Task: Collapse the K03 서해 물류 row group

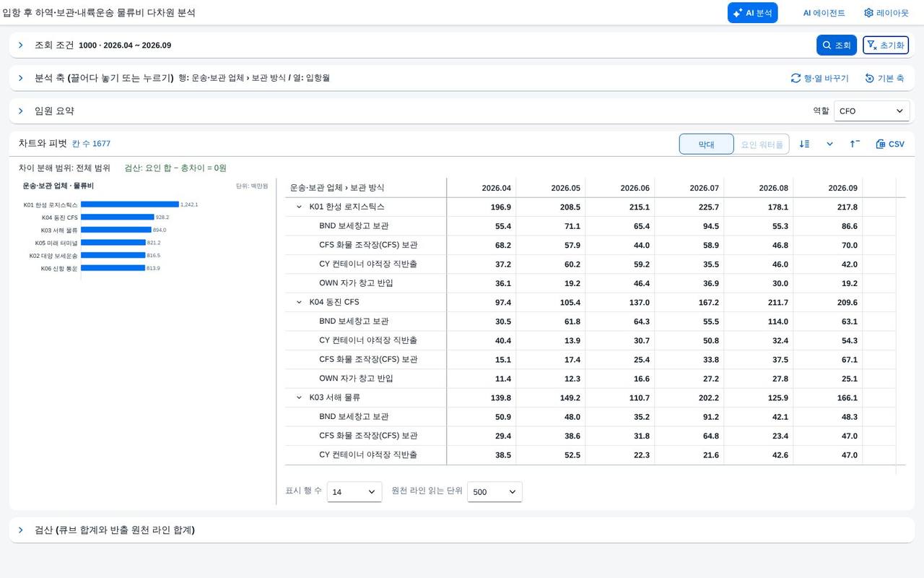Action: point(300,397)
